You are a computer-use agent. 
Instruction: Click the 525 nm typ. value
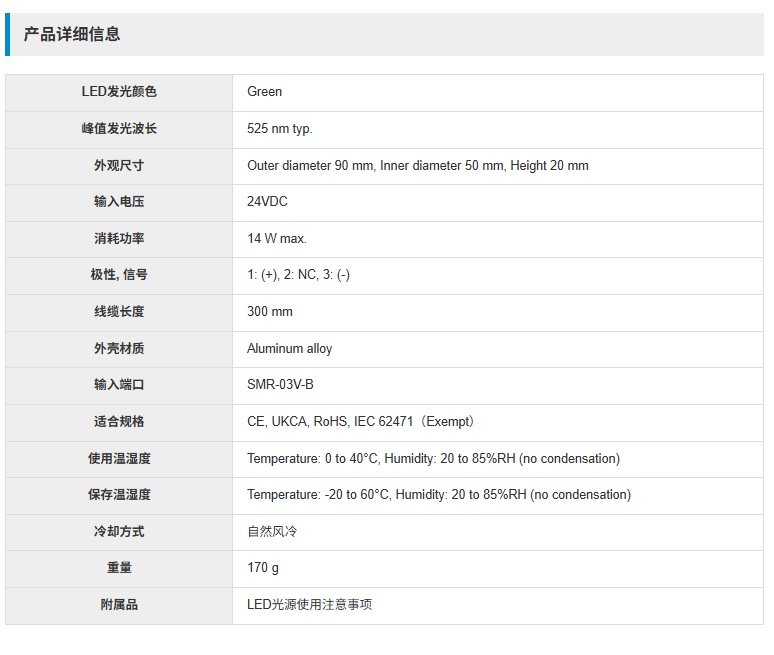(x=280, y=129)
